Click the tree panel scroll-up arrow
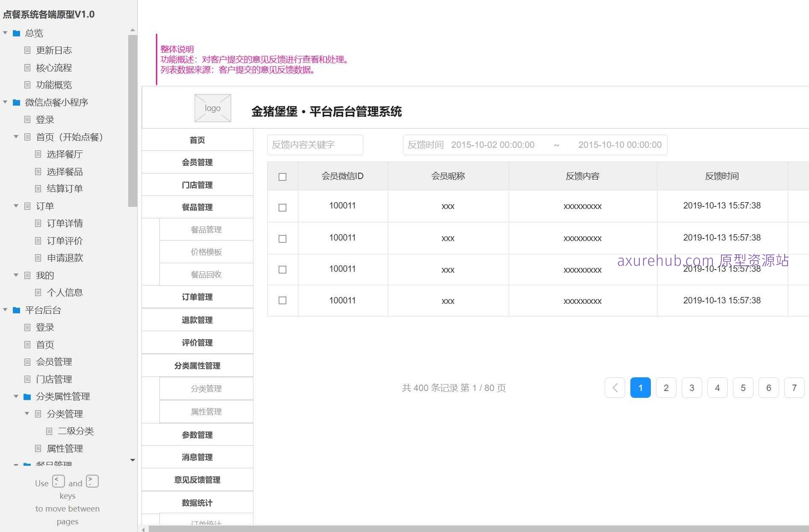The height and width of the screenshot is (532, 809). pos(132,30)
